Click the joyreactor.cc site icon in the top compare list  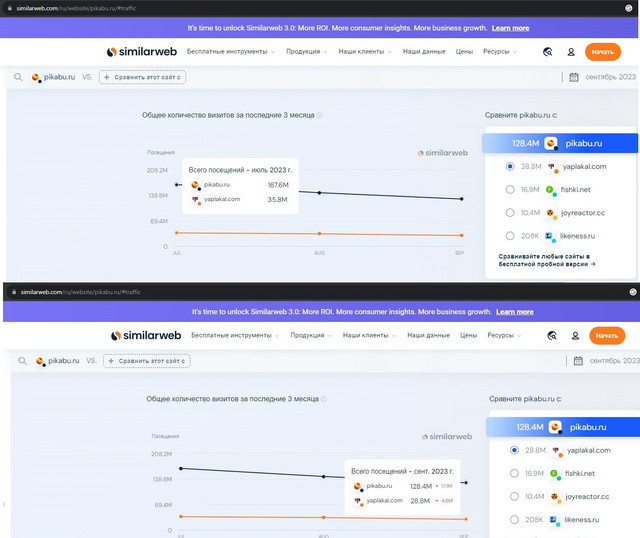pyautogui.click(x=551, y=213)
